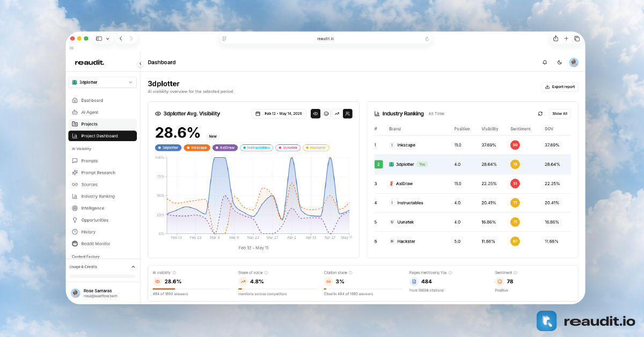Click the browser forward arrow
The image size is (644, 337).
pyautogui.click(x=131, y=39)
